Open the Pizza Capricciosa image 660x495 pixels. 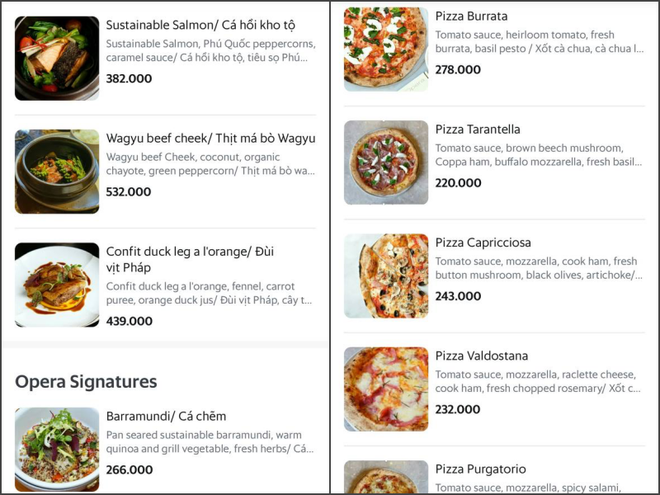click(386, 276)
